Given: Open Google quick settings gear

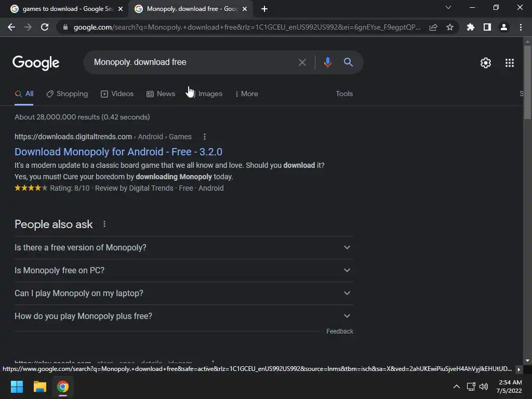Looking at the screenshot, I should pyautogui.click(x=486, y=63).
